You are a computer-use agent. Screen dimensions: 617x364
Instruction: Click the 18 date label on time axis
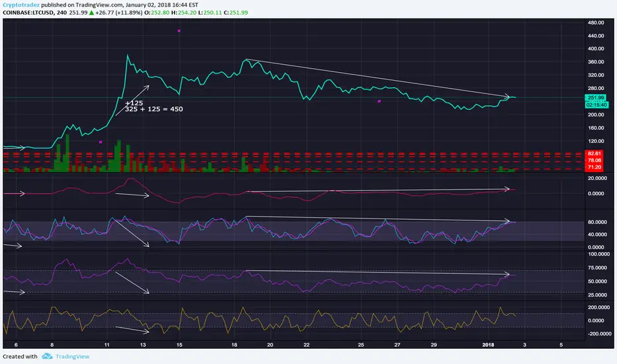pos(234,345)
